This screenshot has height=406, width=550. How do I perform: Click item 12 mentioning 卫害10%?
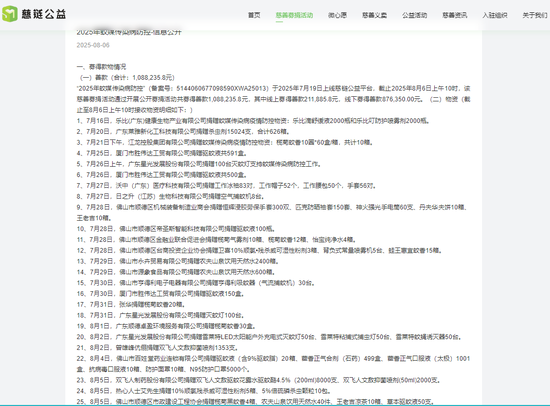[x=259, y=251]
